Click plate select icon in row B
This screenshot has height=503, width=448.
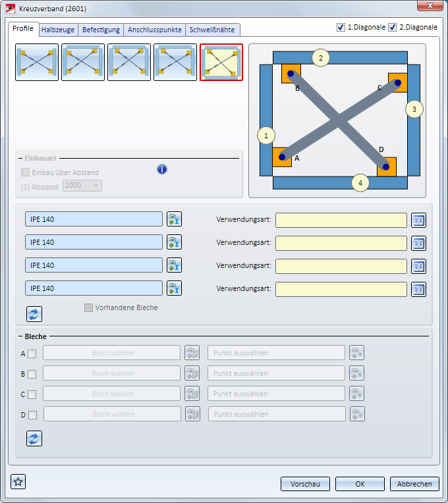click(192, 373)
